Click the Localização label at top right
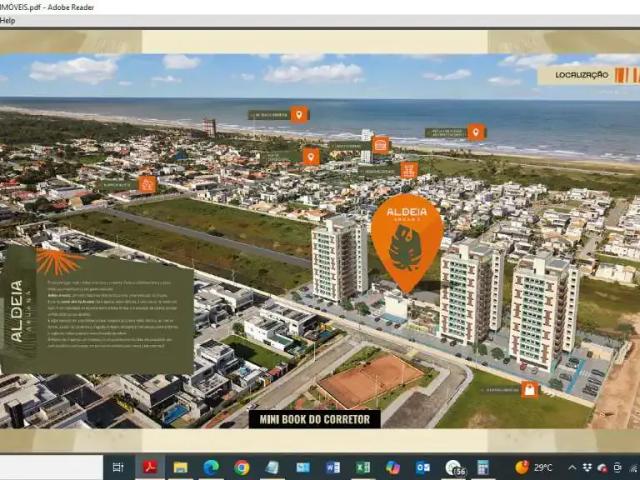The height and width of the screenshot is (480, 640). coord(582,76)
